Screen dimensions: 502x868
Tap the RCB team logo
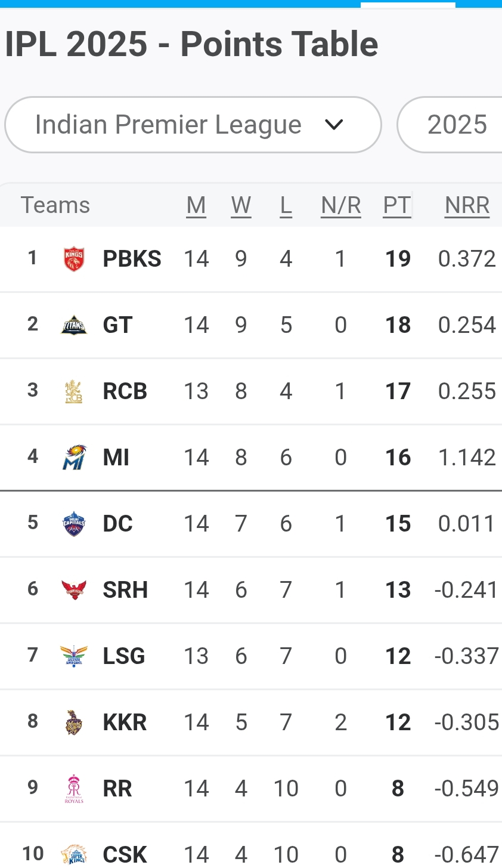pyautogui.click(x=74, y=391)
